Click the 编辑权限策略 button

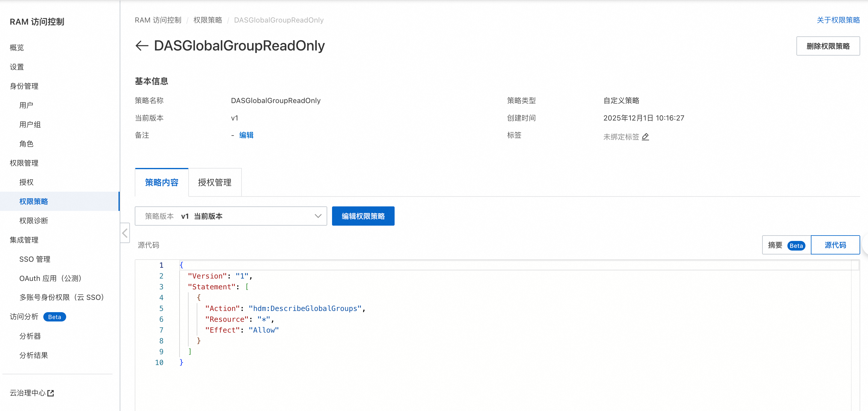click(x=363, y=216)
